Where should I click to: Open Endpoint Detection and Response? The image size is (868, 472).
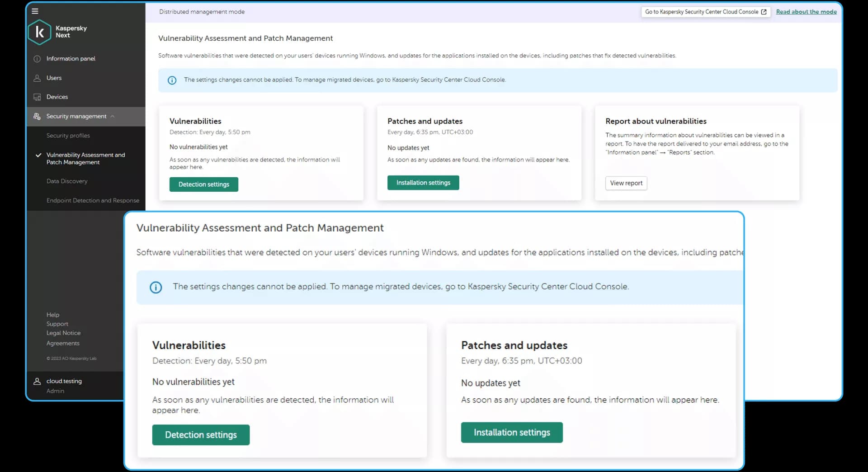coord(93,201)
